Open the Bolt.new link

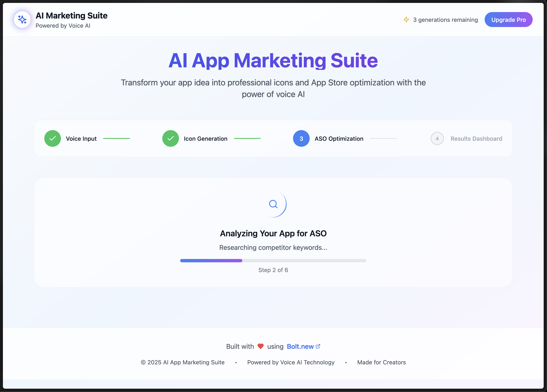(x=300, y=346)
